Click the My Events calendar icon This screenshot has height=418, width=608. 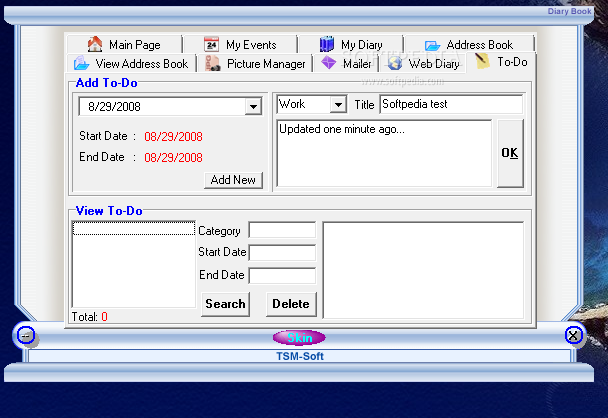[x=211, y=44]
